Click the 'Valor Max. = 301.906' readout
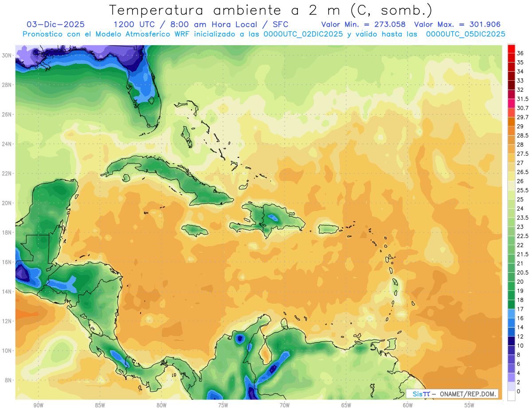532x411 pixels. tap(457, 24)
